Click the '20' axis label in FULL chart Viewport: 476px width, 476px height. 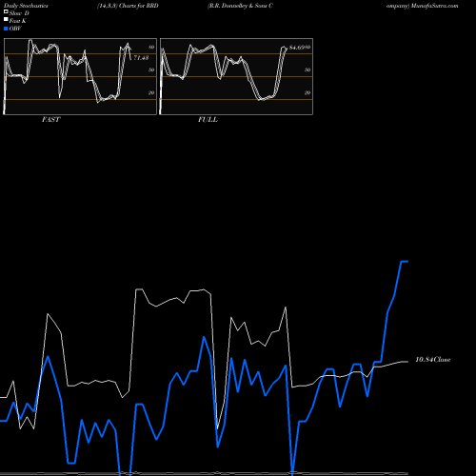(307, 92)
